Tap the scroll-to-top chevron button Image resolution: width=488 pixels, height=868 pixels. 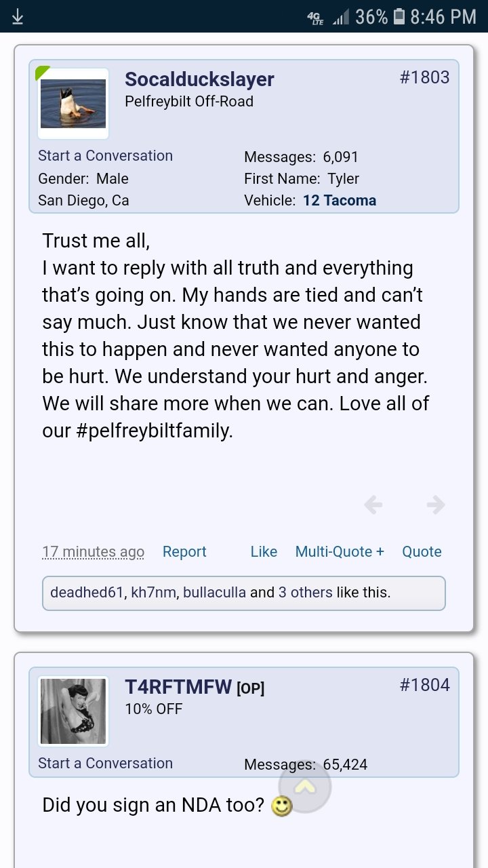305,787
